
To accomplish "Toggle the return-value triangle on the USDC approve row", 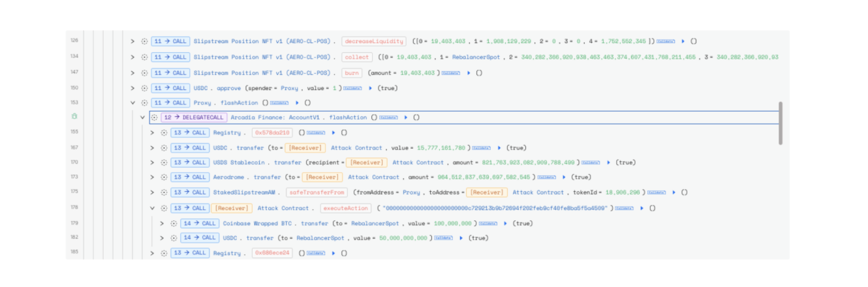I will (x=370, y=88).
